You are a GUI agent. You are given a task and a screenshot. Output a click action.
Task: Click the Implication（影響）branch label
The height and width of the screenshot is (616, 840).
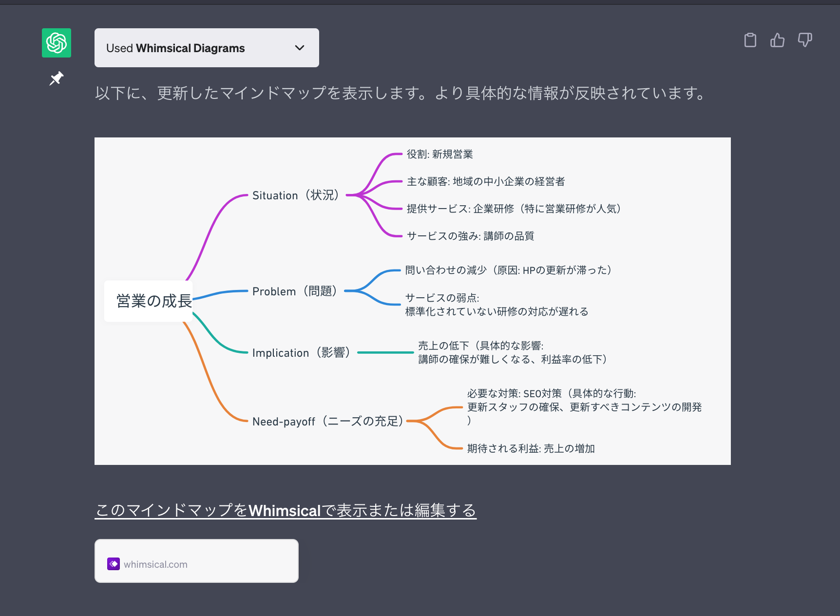tap(302, 353)
